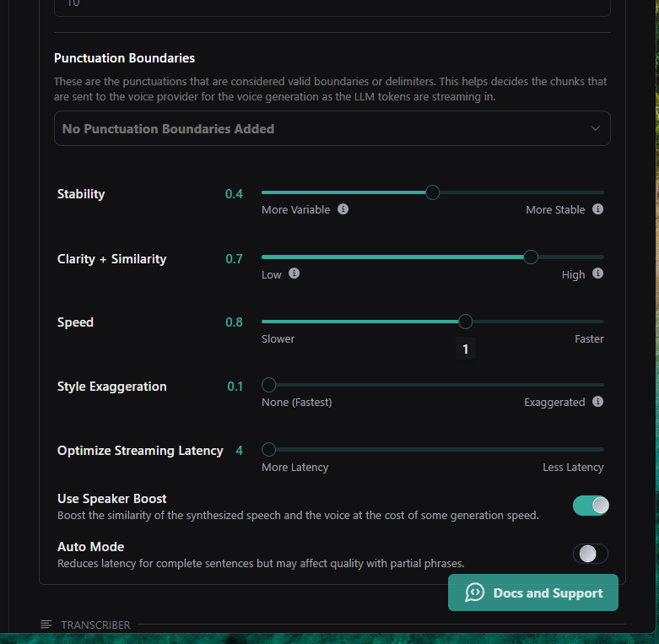The width and height of the screenshot is (659, 644).
Task: Click the Style Exaggeration slider handle
Action: (x=269, y=385)
